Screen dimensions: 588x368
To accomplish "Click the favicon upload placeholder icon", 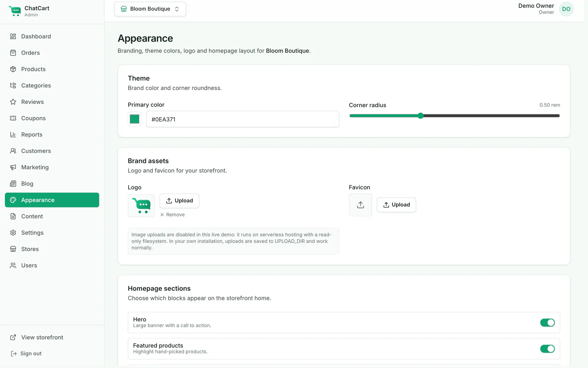I will click(361, 205).
